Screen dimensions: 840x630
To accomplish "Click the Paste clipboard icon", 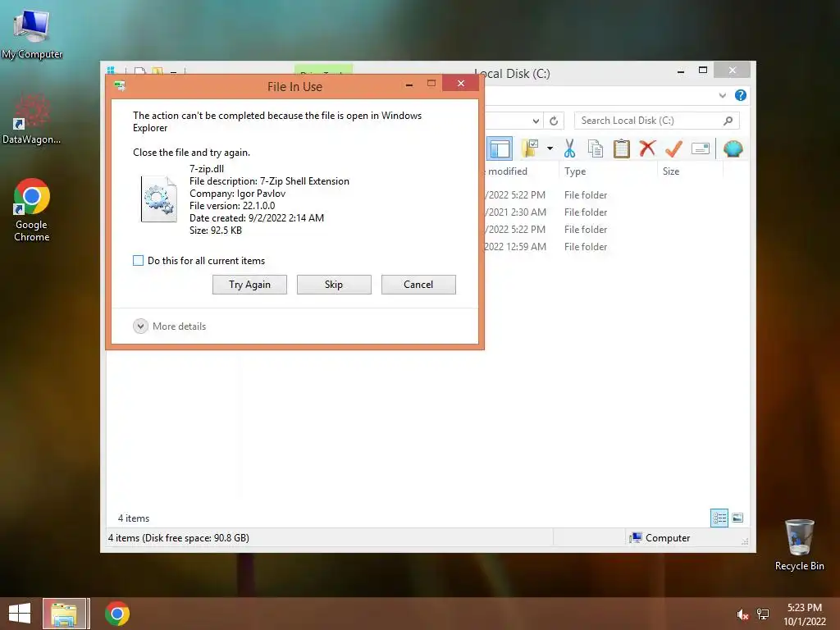I will tap(622, 148).
